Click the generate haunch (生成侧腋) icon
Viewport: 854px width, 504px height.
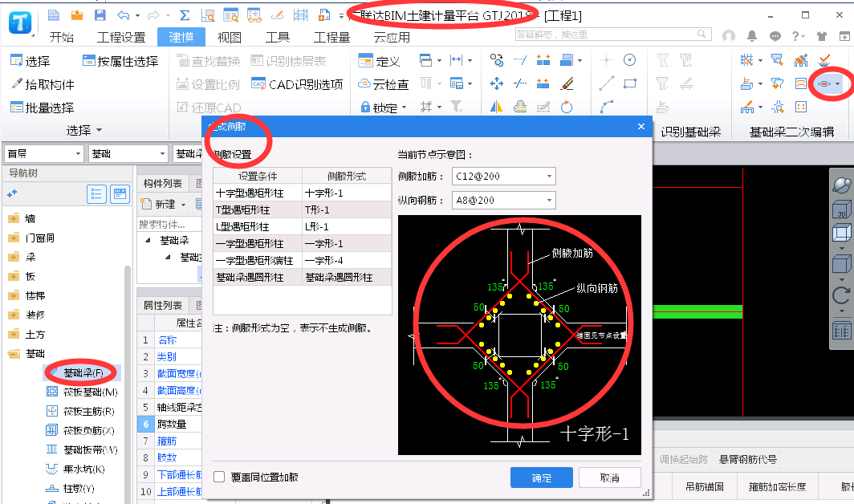[824, 83]
